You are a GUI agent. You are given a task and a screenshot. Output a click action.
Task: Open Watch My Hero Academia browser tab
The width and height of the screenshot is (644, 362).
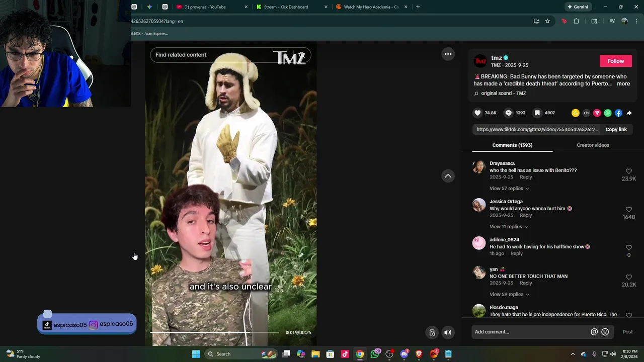click(371, 7)
